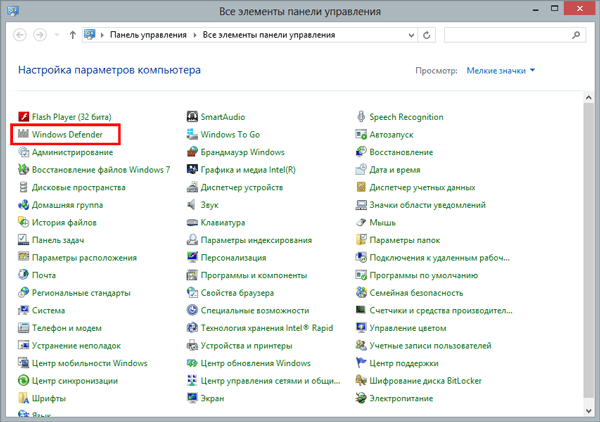Image resolution: width=600 pixels, height=422 pixels.
Task: Refresh the control panel view
Action: pyautogui.click(x=427, y=35)
